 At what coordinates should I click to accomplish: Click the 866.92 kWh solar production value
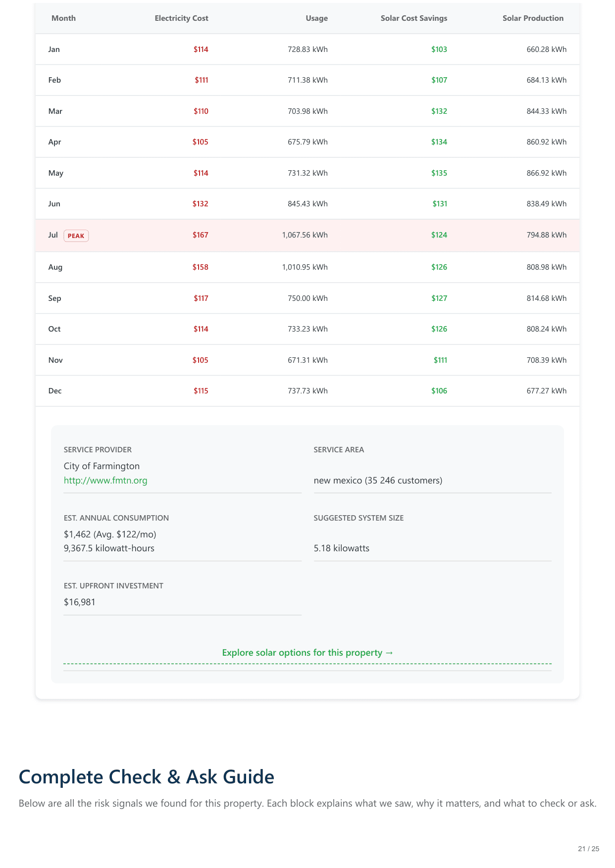click(x=546, y=173)
